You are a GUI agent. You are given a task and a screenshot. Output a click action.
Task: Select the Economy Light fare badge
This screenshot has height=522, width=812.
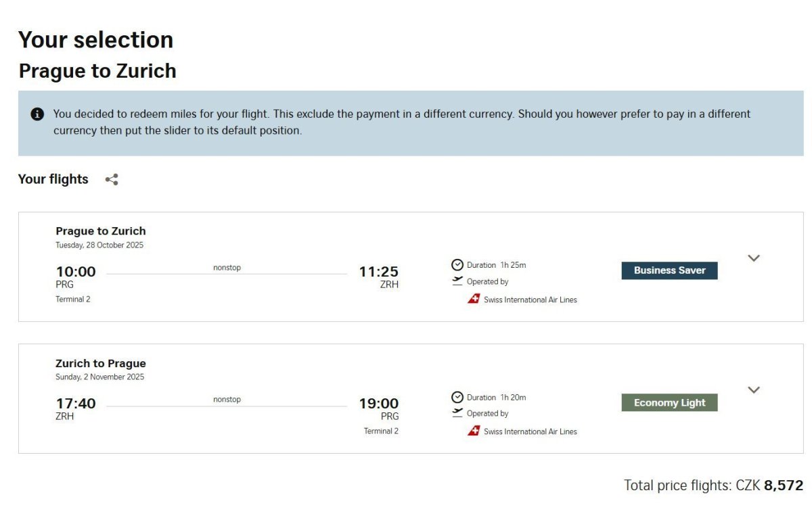[669, 403]
